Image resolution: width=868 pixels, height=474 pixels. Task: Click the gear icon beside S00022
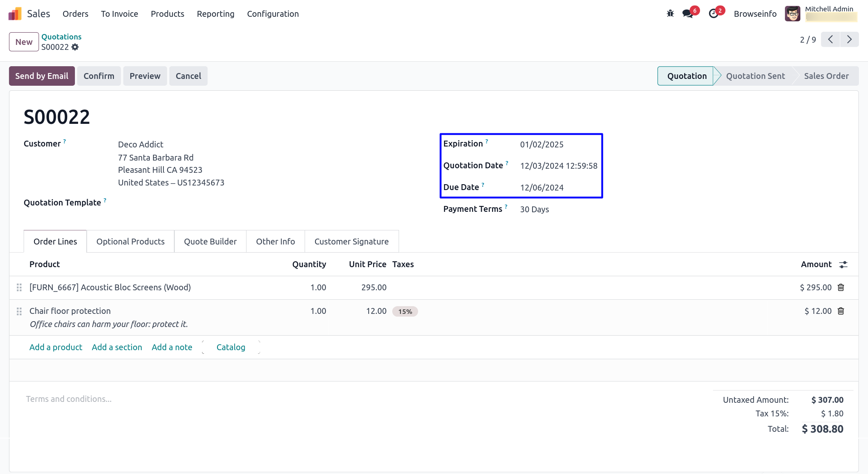click(x=75, y=47)
